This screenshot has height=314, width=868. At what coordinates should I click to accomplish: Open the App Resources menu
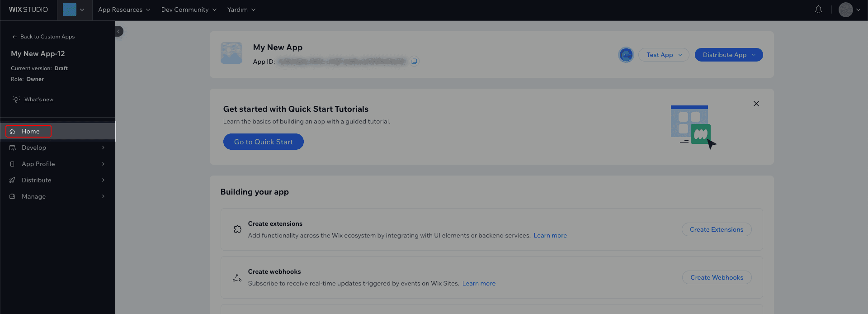[124, 10]
